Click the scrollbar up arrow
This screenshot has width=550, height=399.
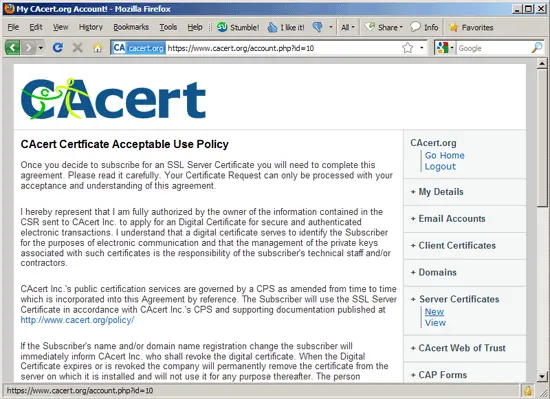point(542,64)
